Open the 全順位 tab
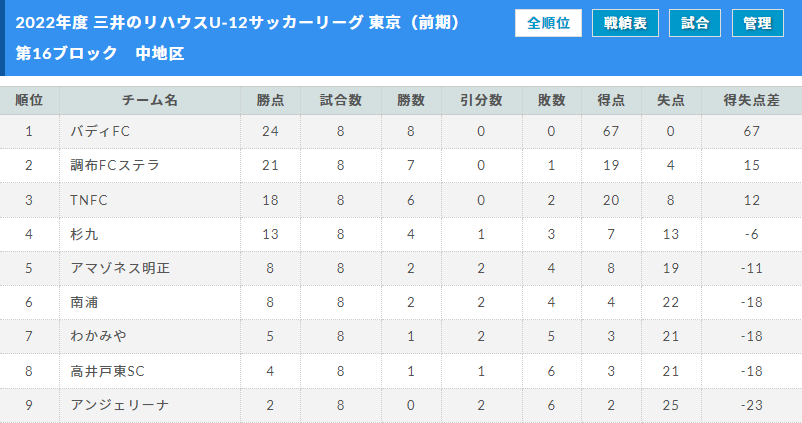The width and height of the screenshot is (802, 423). (x=548, y=23)
